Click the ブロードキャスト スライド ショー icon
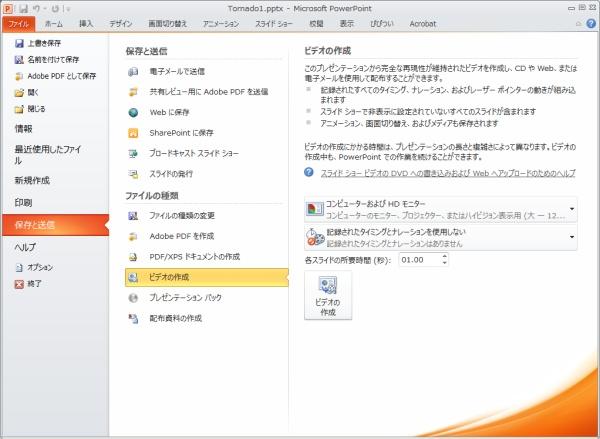Image resolution: width=600 pixels, height=439 pixels. [x=133, y=153]
